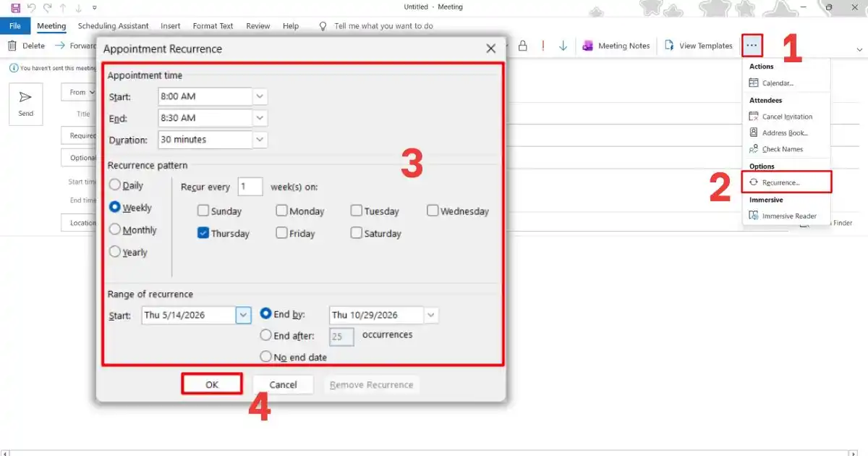The image size is (868, 456).
Task: Click the Recur every weeks field
Action: pyautogui.click(x=250, y=187)
